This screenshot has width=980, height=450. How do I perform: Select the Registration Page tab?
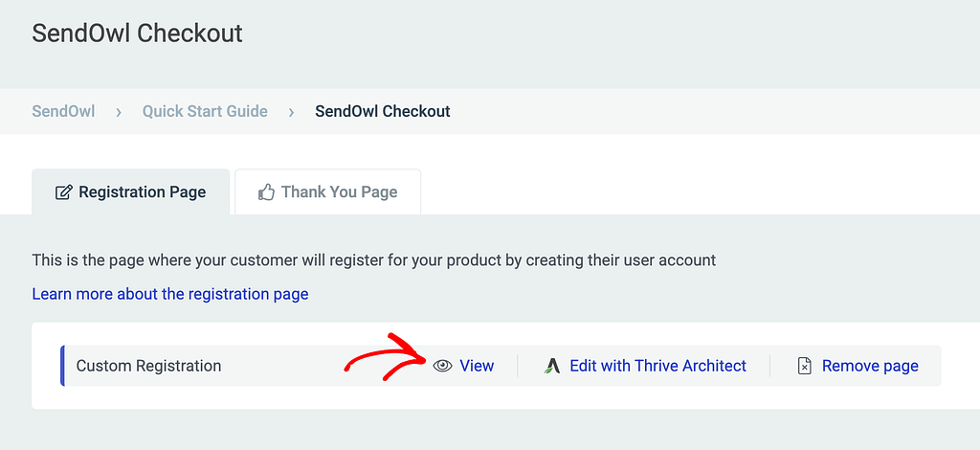point(130,191)
